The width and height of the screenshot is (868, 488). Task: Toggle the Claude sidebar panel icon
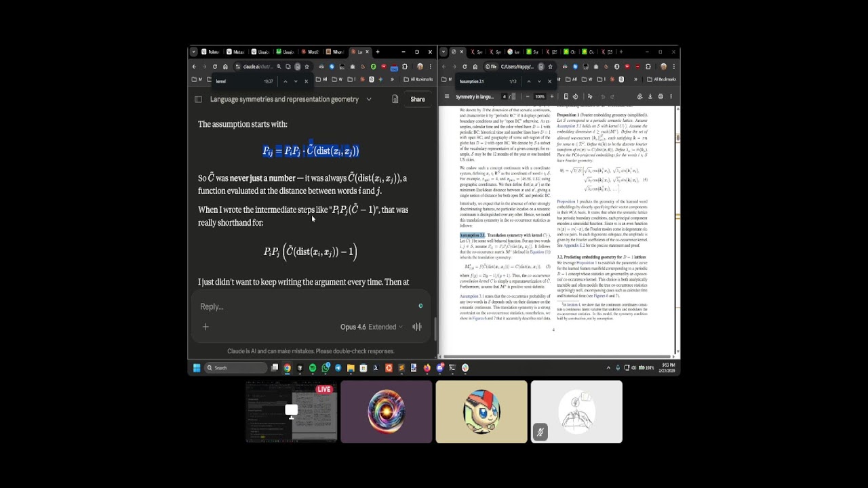pos(198,99)
